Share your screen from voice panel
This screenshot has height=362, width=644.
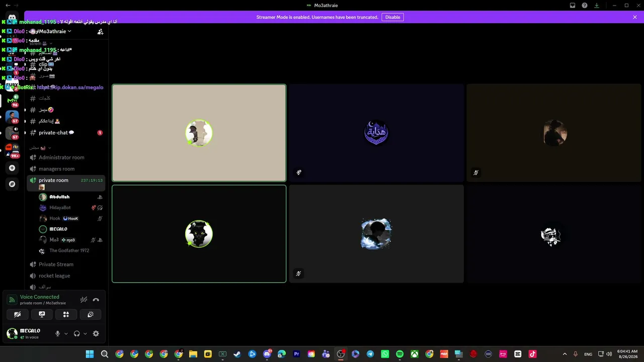click(x=42, y=314)
